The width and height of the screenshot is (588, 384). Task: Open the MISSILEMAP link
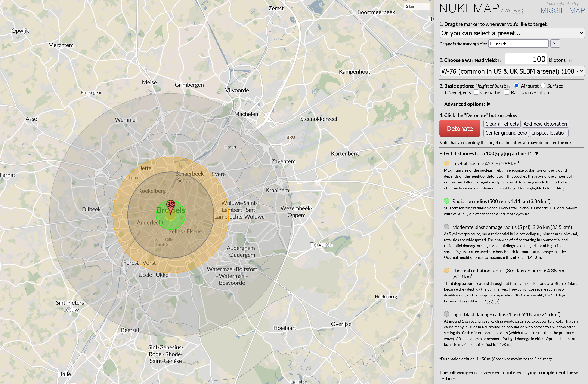(563, 10)
